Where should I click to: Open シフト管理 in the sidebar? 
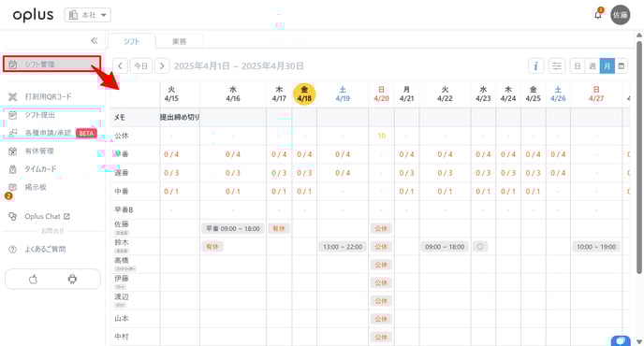51,64
